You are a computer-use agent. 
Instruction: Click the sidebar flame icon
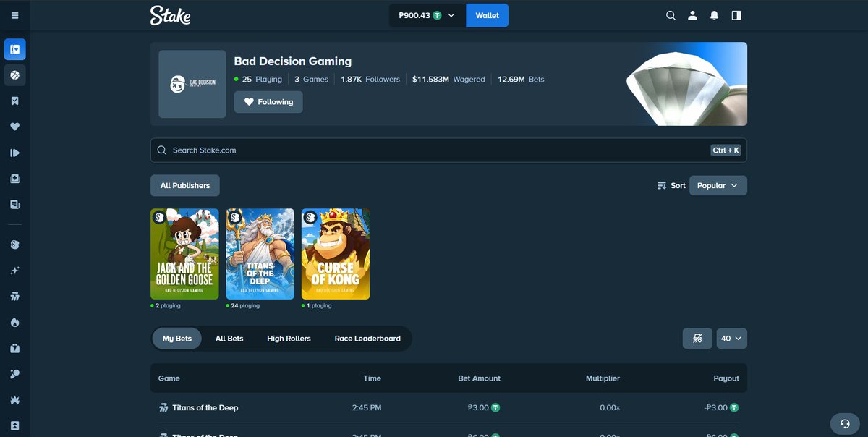coord(14,323)
